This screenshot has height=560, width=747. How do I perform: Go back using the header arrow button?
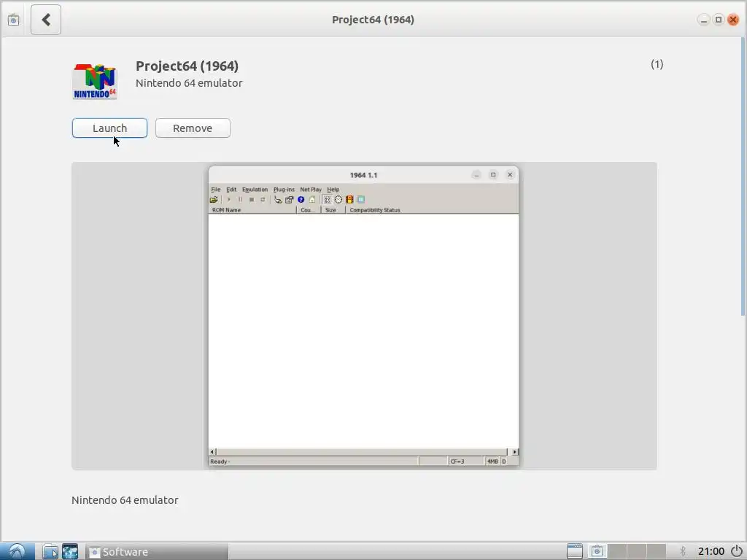46,20
